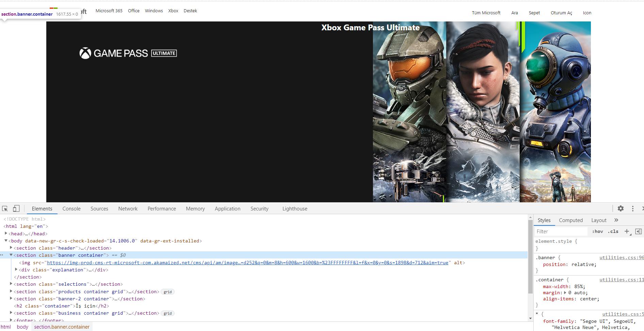The height and width of the screenshot is (331, 644).
Task: Click the Microsoft 365 nav link
Action: click(x=109, y=11)
